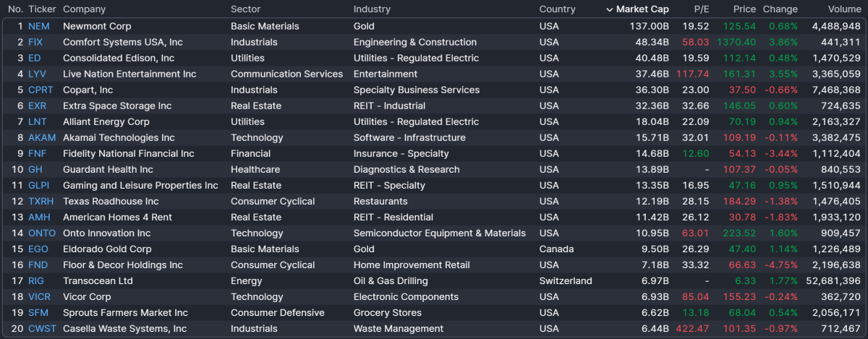Click the Country column header
This screenshot has width=868, height=339.
coord(557,9)
